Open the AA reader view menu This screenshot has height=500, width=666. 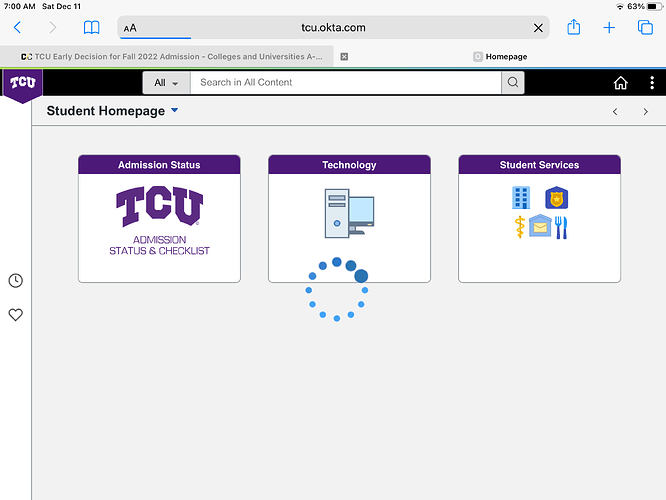[x=130, y=28]
